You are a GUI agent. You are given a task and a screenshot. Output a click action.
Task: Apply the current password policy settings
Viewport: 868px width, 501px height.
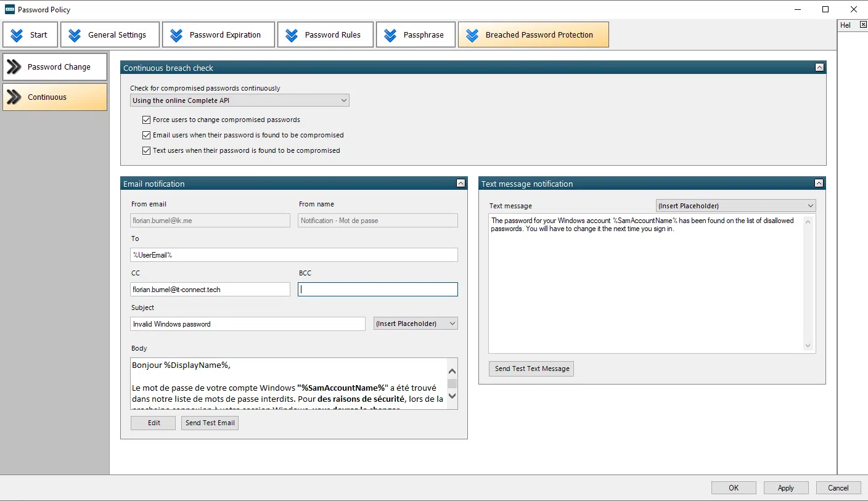[x=785, y=487]
